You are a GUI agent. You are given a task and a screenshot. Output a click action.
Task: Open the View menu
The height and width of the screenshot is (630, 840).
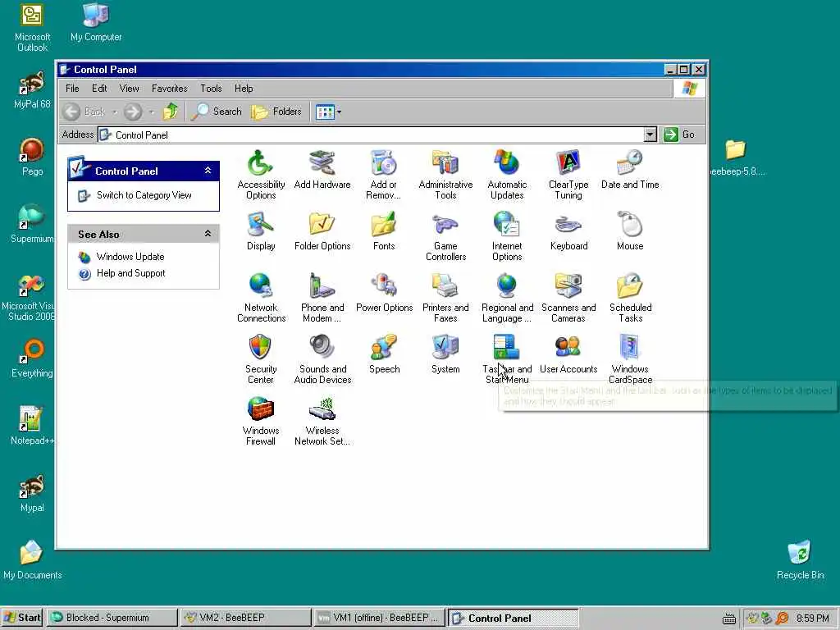(129, 89)
